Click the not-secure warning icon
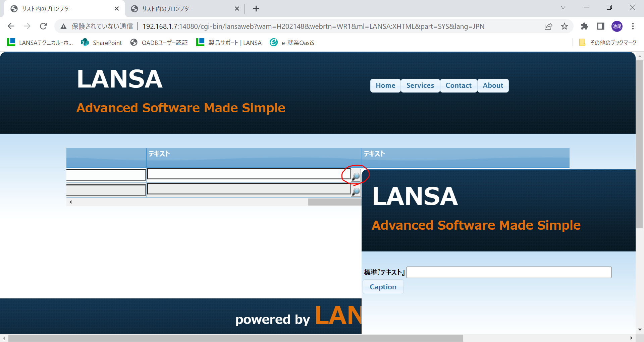644x342 pixels. [x=63, y=26]
